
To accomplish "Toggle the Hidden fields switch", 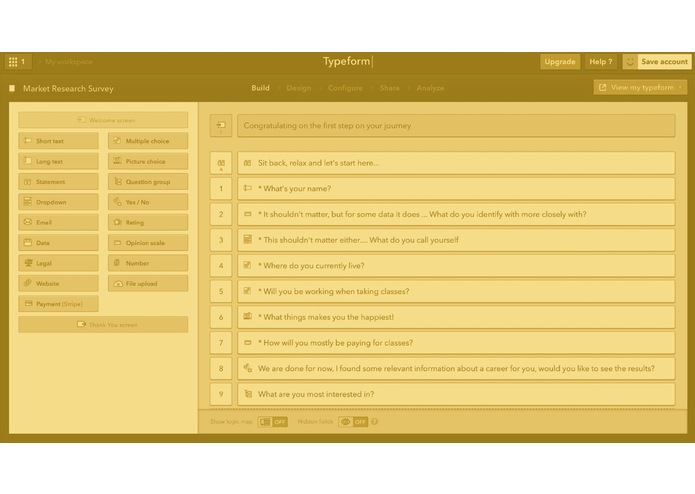I will click(x=353, y=422).
